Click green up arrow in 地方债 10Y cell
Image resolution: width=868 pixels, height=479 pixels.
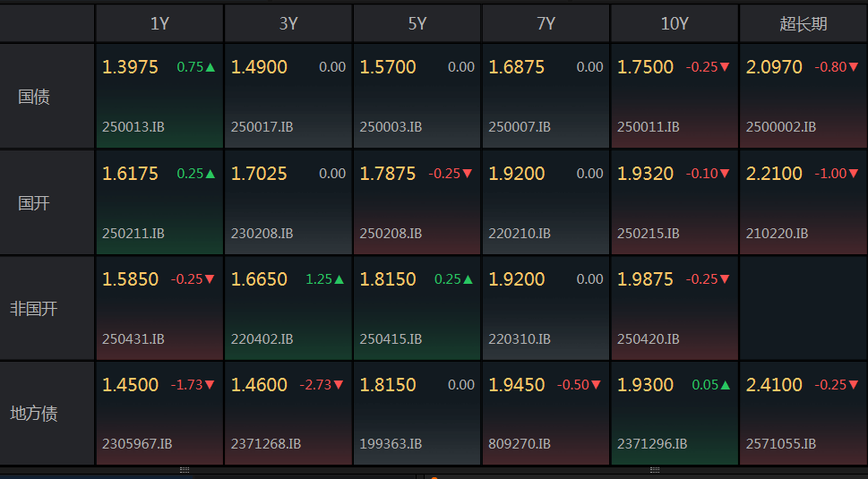click(726, 385)
